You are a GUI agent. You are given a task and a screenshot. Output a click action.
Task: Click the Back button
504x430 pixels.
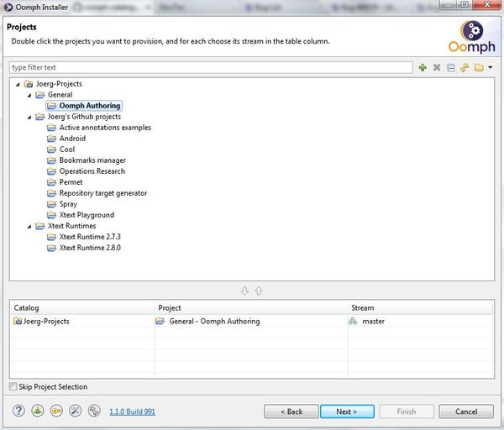pyautogui.click(x=291, y=412)
